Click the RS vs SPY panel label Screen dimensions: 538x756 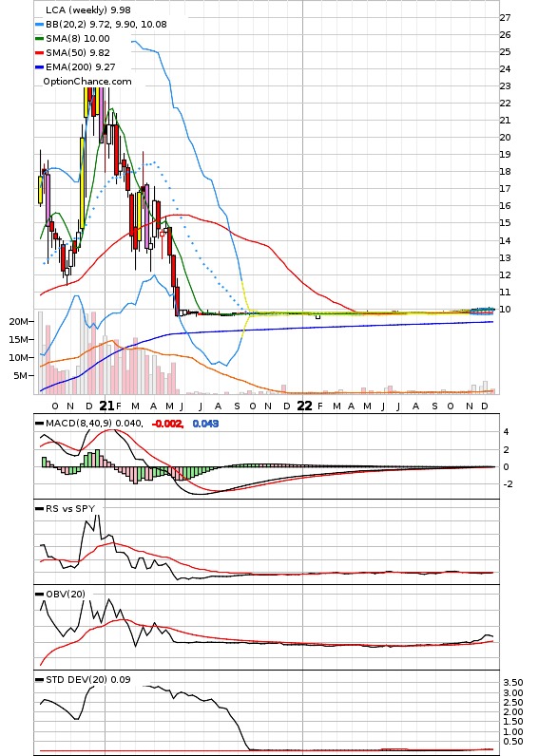tap(70, 509)
